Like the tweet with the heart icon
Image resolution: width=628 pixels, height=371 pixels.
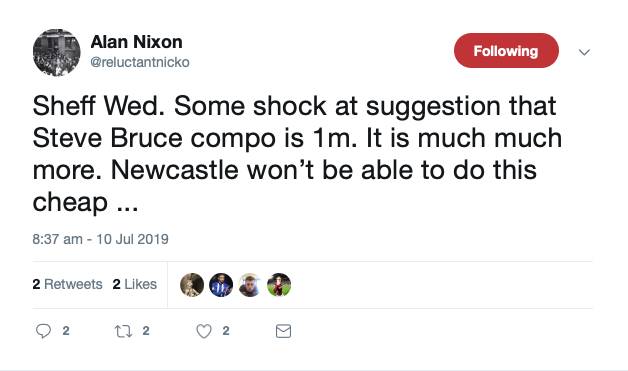click(x=204, y=331)
